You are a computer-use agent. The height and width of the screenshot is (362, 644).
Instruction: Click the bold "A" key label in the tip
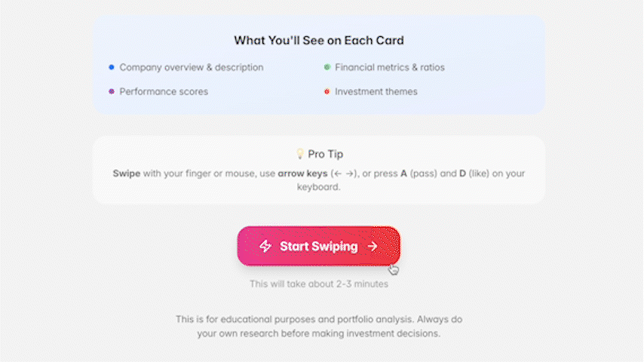pos(404,173)
